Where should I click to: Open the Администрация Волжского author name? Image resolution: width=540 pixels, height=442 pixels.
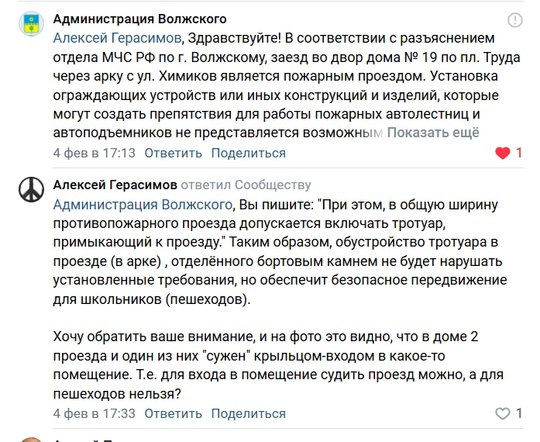(140, 19)
